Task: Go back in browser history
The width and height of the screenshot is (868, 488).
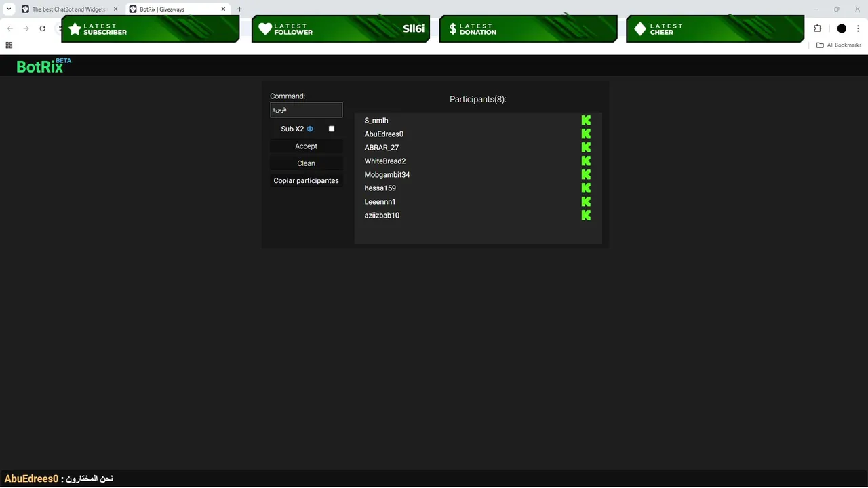Action: (9, 28)
